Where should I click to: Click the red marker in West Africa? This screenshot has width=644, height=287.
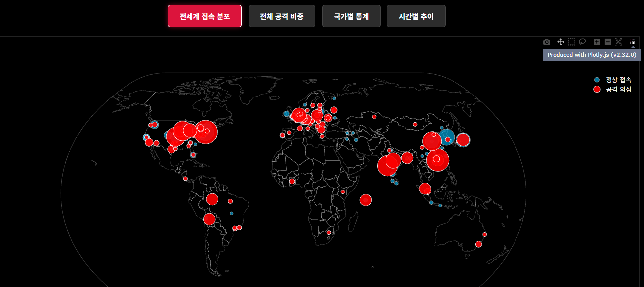[x=292, y=181]
